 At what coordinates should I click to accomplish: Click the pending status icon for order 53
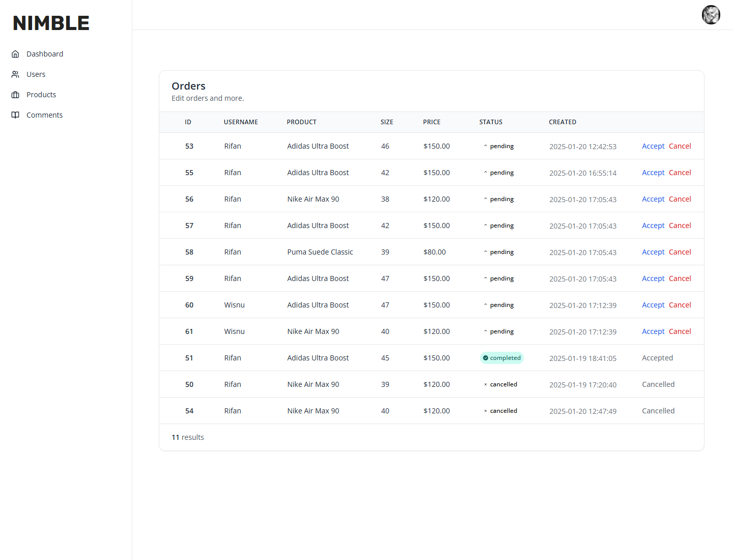pyautogui.click(x=486, y=146)
